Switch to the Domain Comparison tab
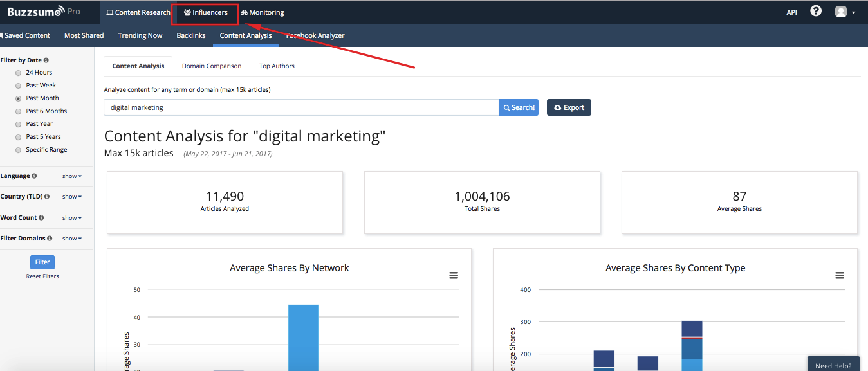Screen dimensions: 868x371 212,66
